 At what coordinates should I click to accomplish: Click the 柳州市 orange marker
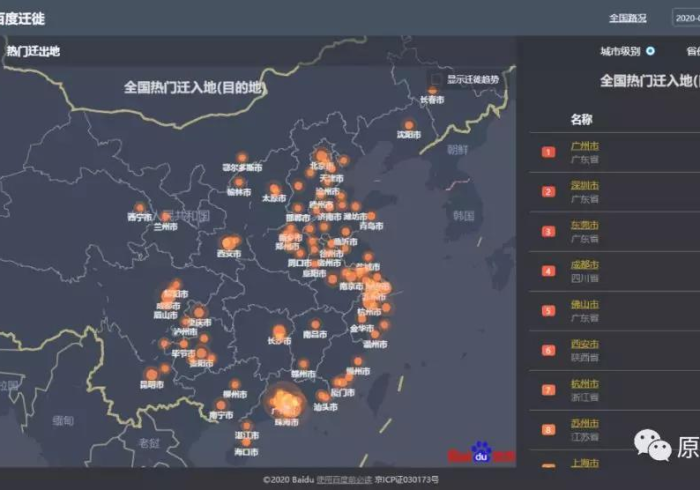(235, 384)
